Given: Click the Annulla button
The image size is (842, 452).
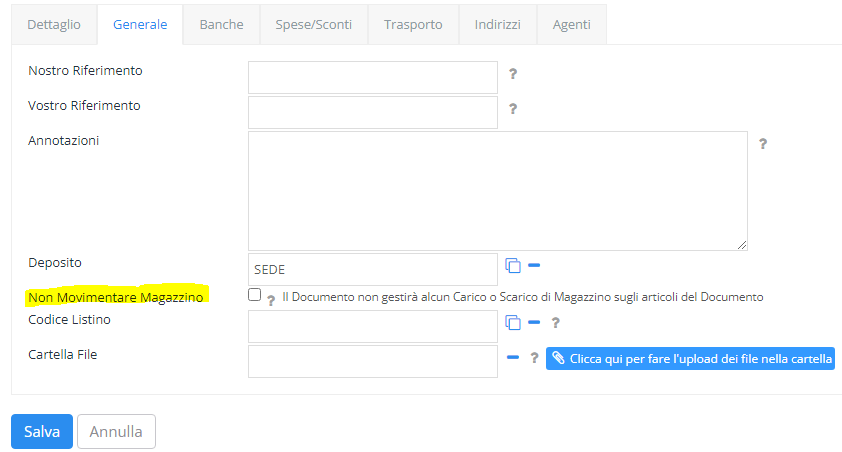Looking at the screenshot, I should (116, 431).
